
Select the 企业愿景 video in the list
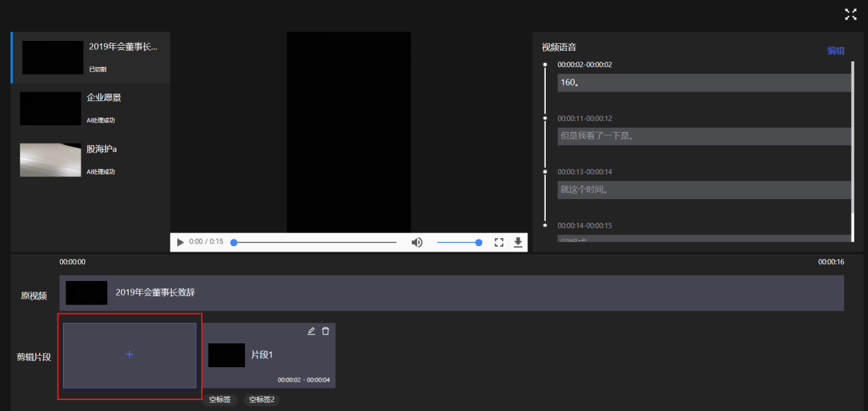[x=91, y=109]
